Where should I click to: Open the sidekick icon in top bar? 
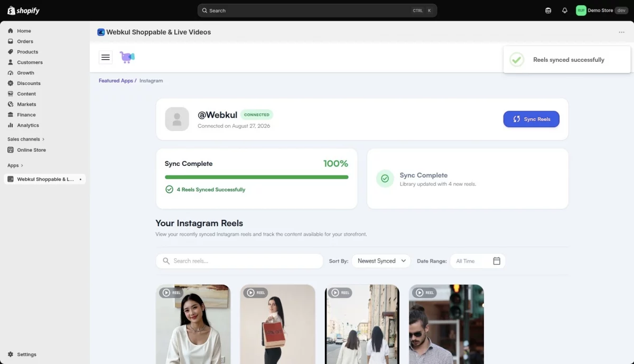[548, 11]
